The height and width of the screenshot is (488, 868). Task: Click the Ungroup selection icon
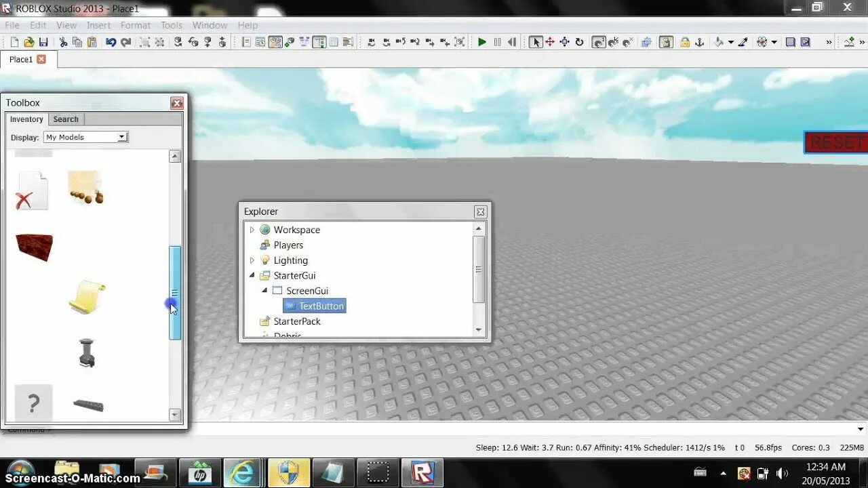coord(160,42)
